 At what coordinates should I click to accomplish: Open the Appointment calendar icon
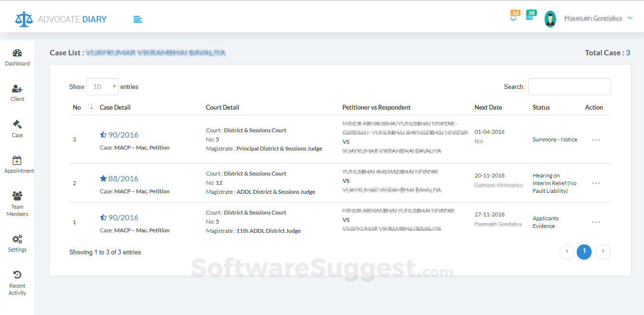[x=17, y=161]
